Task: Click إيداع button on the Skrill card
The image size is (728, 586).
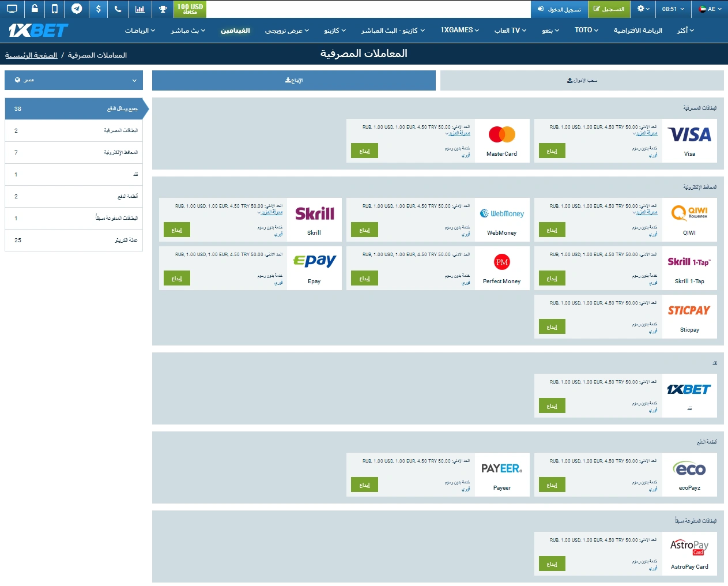Action: [176, 229]
